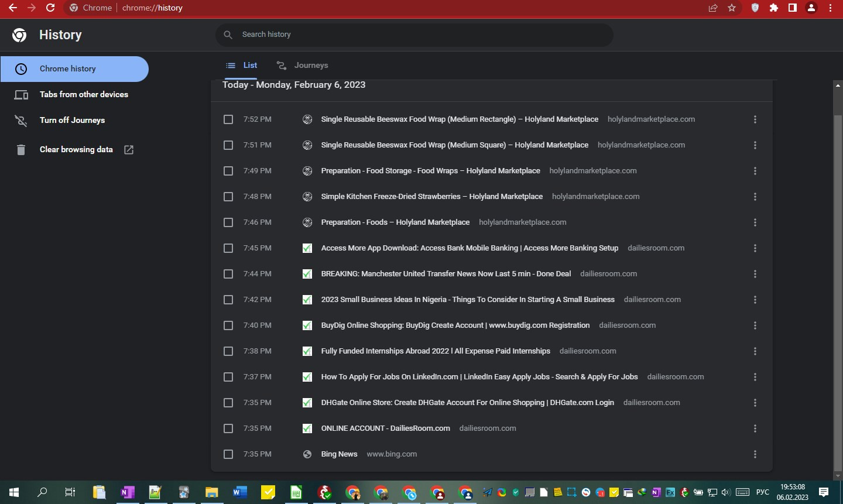Reload the history page
The height and width of the screenshot is (504, 843).
[50, 8]
